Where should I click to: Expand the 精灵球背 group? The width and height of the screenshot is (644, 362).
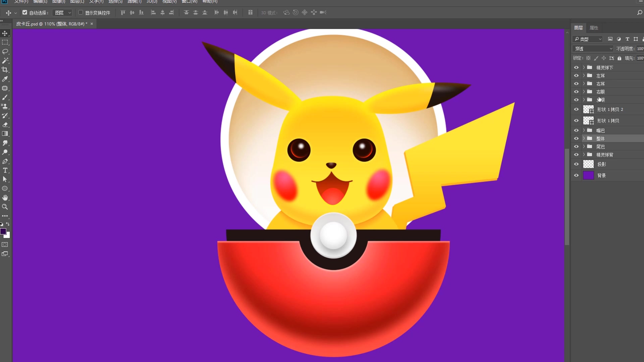point(584,155)
